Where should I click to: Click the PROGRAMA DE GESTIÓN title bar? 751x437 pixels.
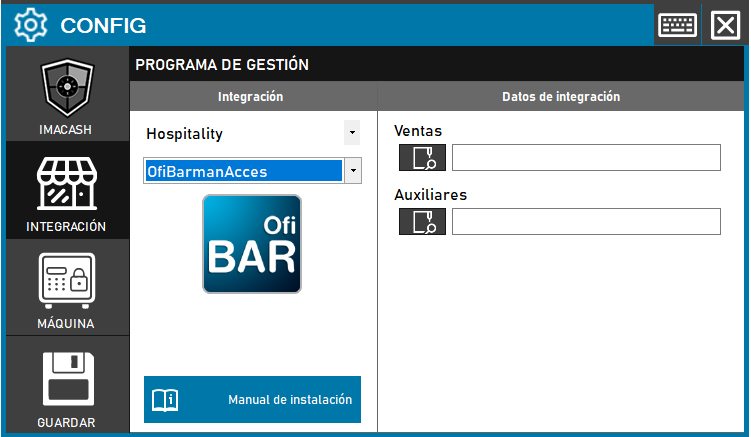[437, 65]
